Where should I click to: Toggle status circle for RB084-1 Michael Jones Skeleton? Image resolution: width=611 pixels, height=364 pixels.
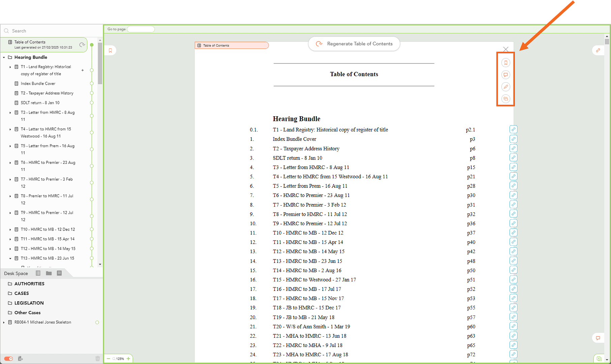pyautogui.click(x=97, y=323)
